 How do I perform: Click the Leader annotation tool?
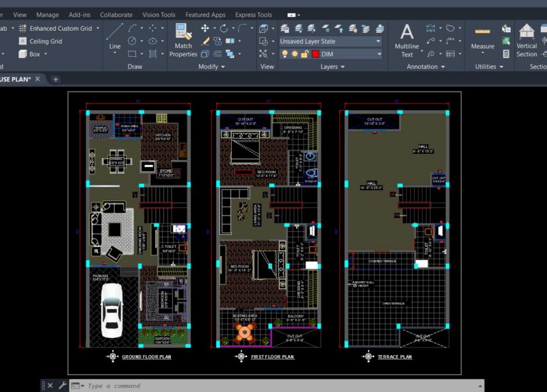[x=431, y=41]
